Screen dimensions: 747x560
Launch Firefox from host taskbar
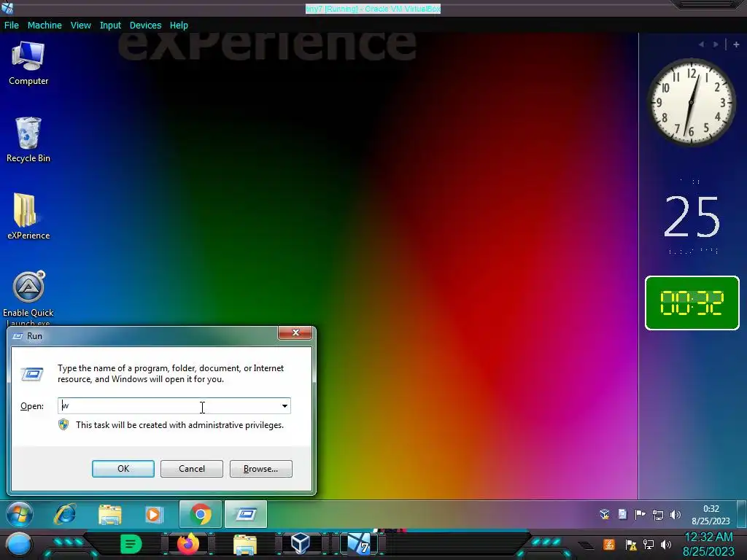[188, 544]
